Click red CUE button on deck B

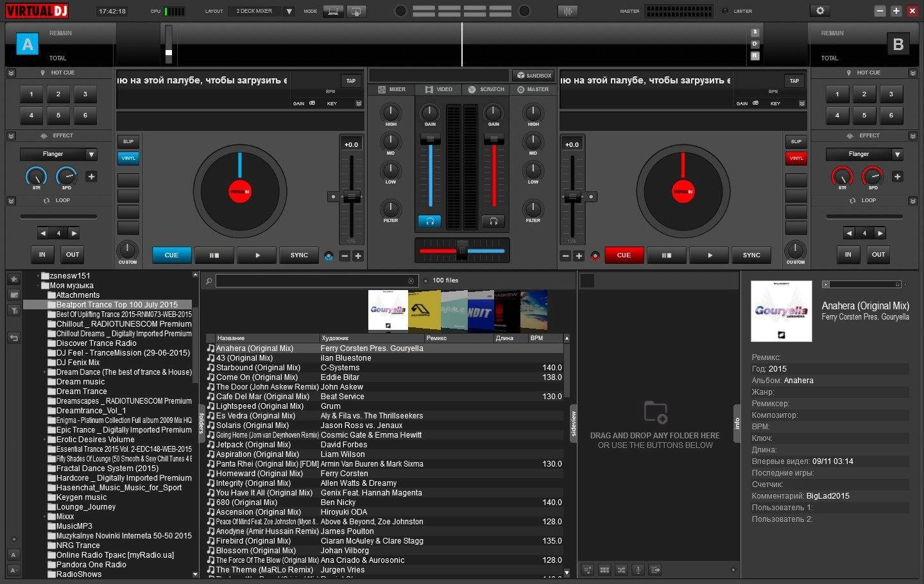point(624,255)
